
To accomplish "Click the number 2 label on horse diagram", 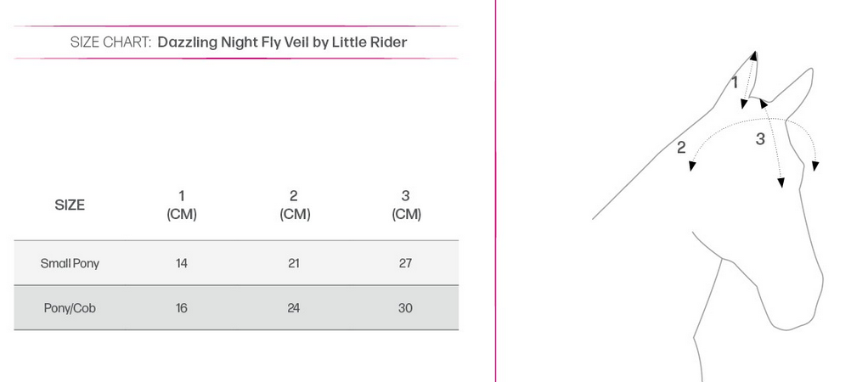I will coord(681,148).
